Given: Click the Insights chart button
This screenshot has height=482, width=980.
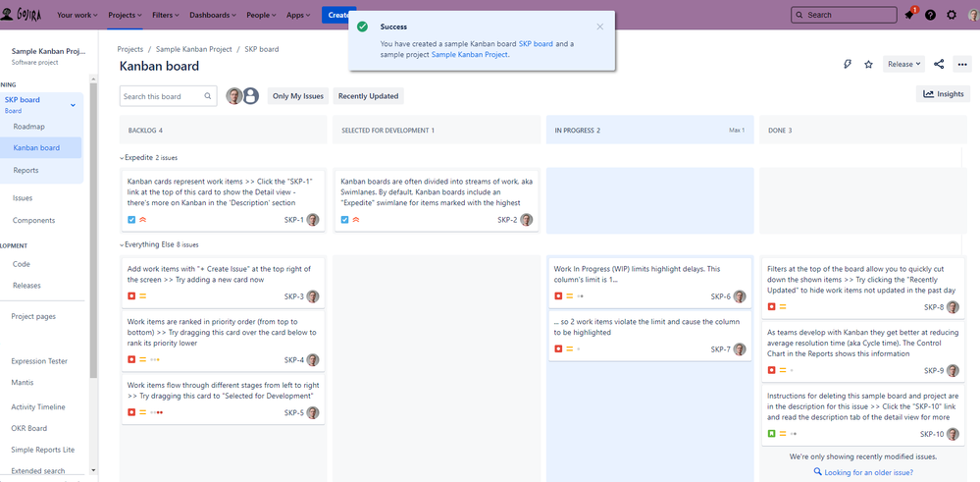Looking at the screenshot, I should coord(943,94).
